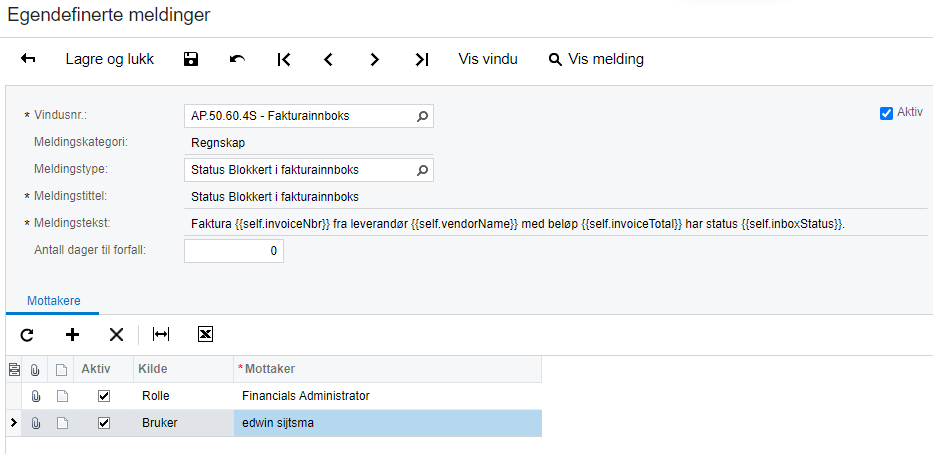Click the back arrow icon
933x454 pixels.
28,60
